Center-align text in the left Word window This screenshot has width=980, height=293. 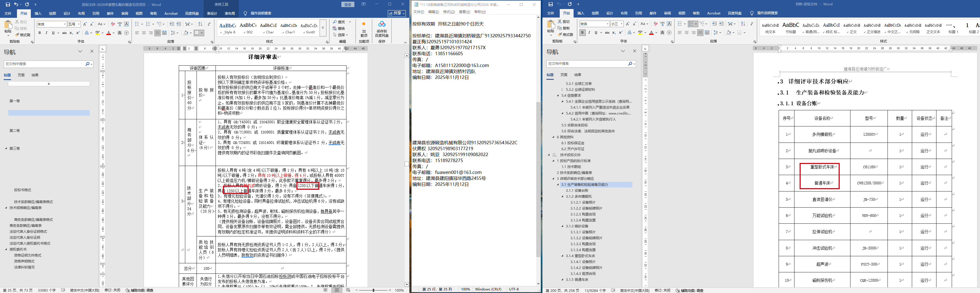(144, 33)
